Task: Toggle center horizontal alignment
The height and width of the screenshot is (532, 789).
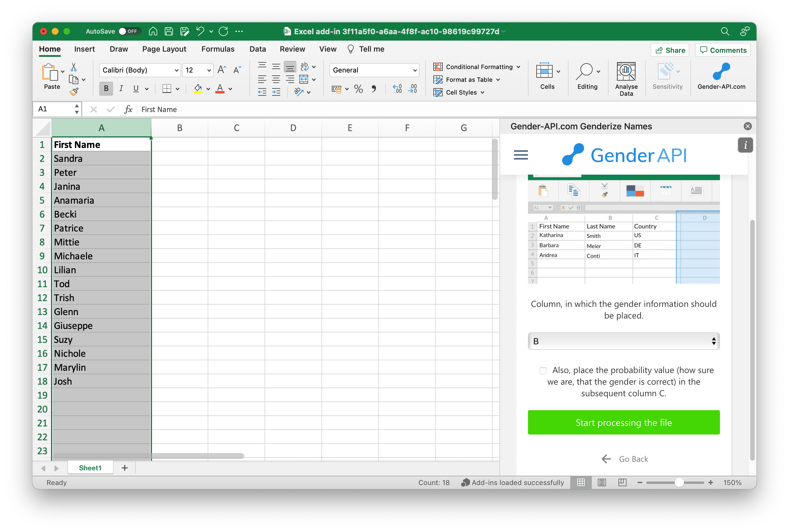Action: pyautogui.click(x=276, y=79)
